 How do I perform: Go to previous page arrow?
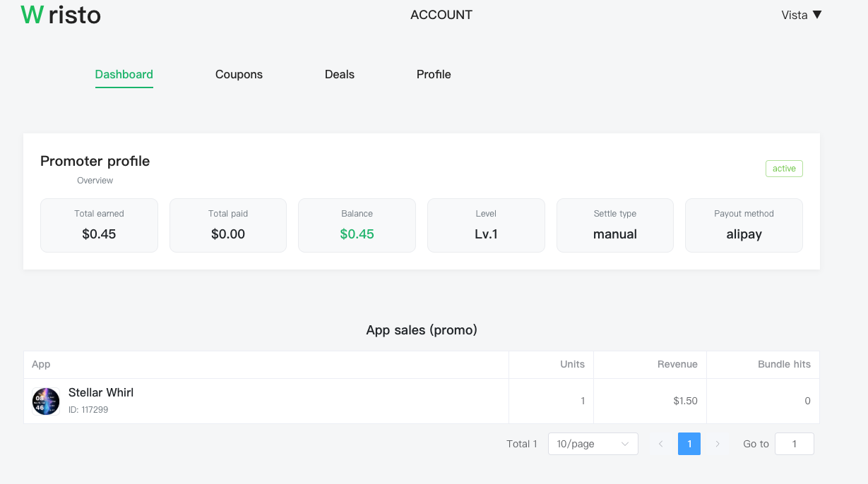660,444
